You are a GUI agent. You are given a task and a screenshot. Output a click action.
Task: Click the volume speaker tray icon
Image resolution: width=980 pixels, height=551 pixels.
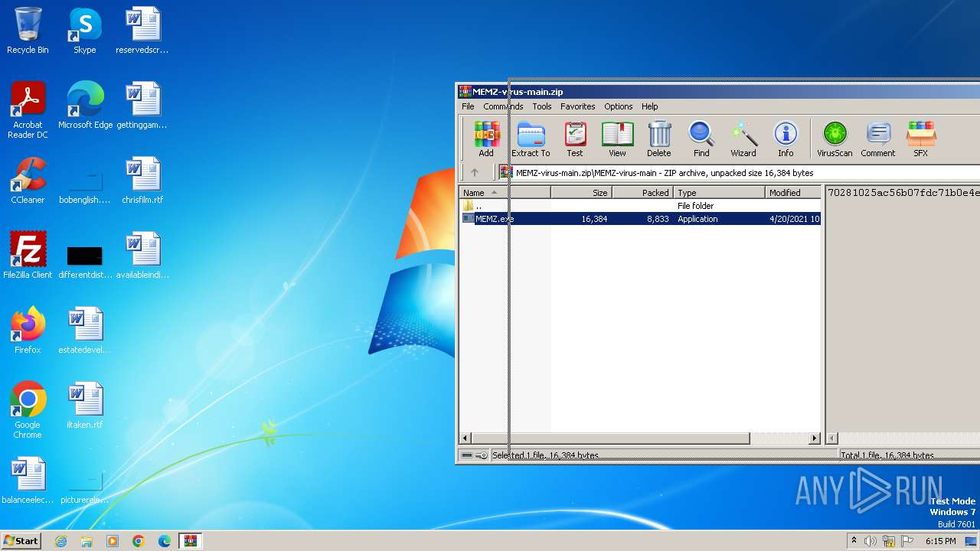pos(871,541)
